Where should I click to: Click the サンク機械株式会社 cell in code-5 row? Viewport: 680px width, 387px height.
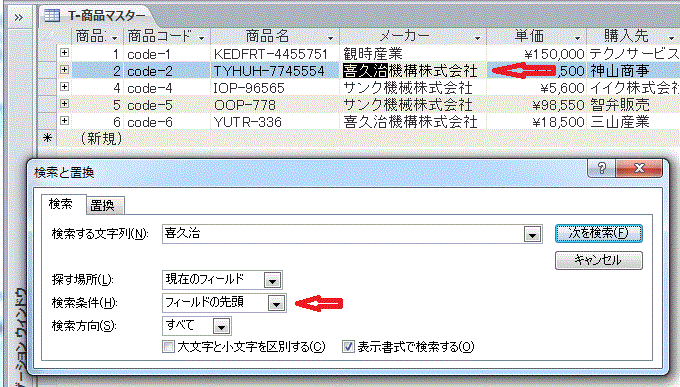413,104
